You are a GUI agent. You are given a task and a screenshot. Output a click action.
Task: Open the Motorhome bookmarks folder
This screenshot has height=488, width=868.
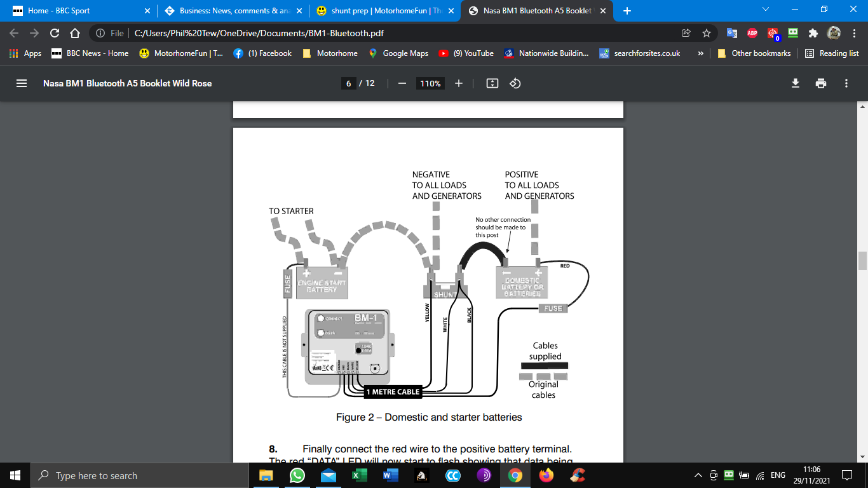tap(330, 53)
